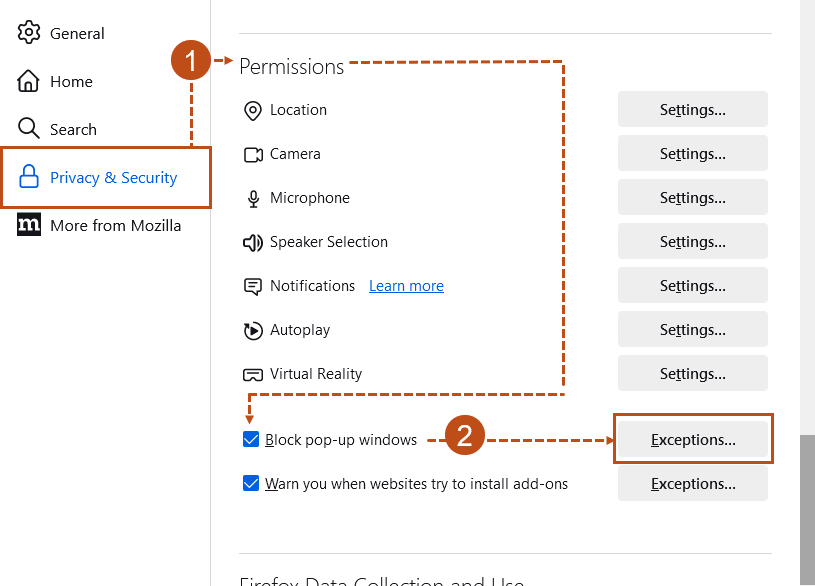Click the Privacy & Security lock icon
The height and width of the screenshot is (586, 815).
(29, 178)
